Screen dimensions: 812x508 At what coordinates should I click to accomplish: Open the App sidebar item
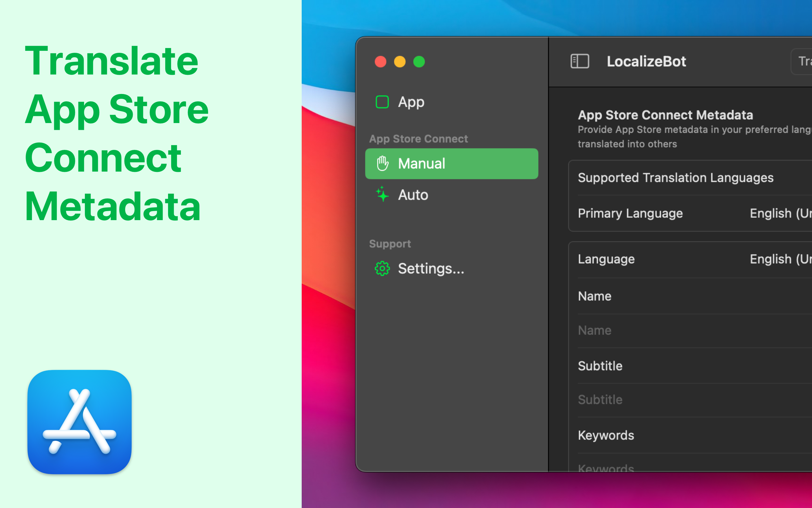click(452, 102)
